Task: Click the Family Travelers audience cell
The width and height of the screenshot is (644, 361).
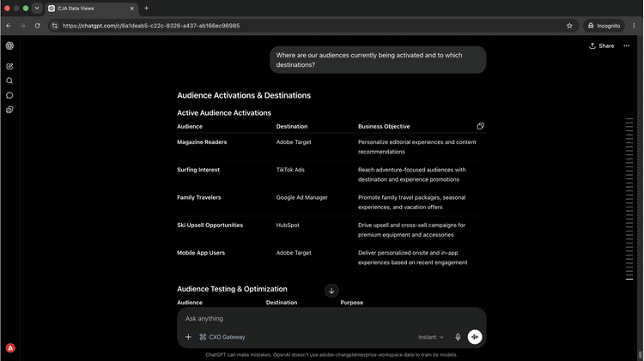Action: click(x=199, y=197)
